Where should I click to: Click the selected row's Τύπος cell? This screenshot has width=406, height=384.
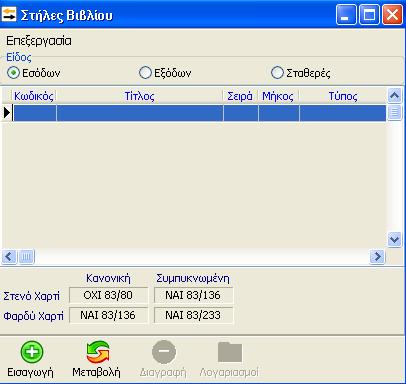point(343,113)
